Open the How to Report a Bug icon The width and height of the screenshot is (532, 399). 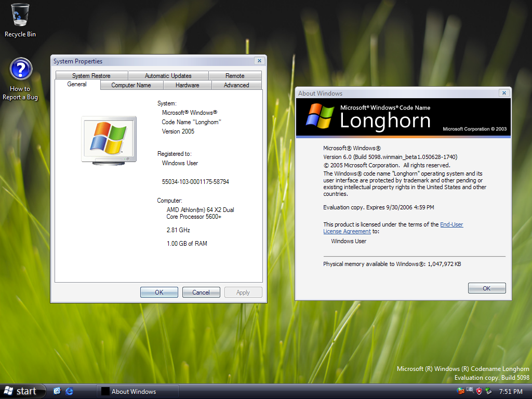(x=21, y=70)
